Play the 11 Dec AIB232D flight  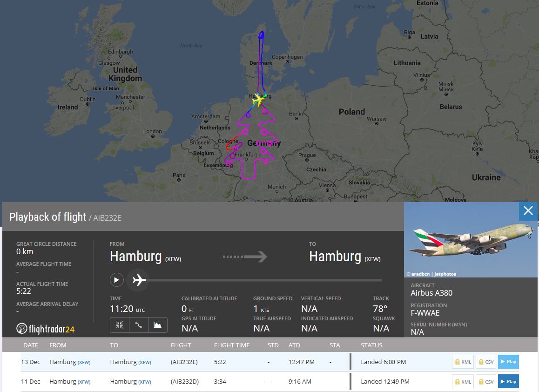(x=508, y=381)
